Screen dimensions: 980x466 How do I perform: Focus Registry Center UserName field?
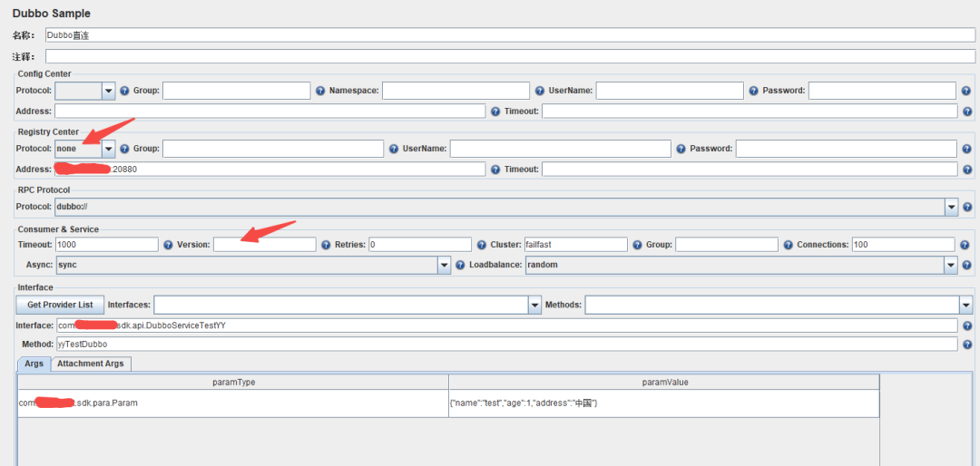pos(561,149)
